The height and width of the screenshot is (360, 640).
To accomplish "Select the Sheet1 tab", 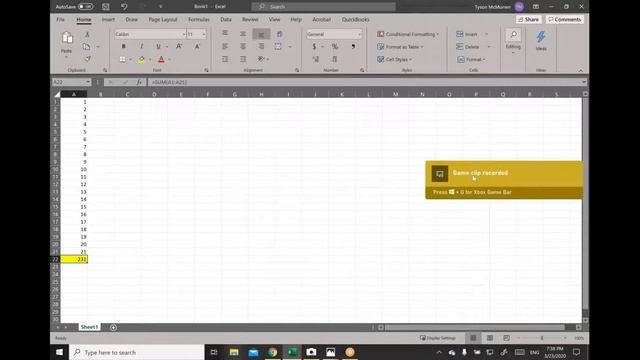I will pos(89,327).
